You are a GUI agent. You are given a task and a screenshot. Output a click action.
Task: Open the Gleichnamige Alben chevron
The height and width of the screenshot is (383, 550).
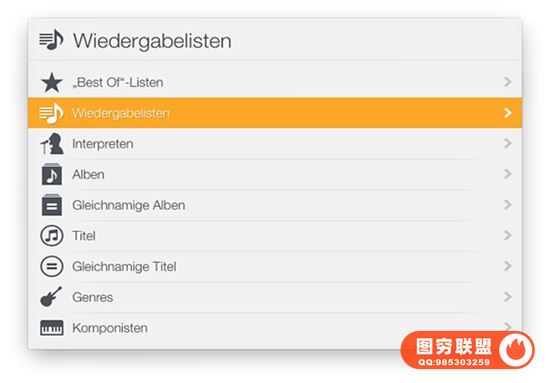pyautogui.click(x=508, y=204)
